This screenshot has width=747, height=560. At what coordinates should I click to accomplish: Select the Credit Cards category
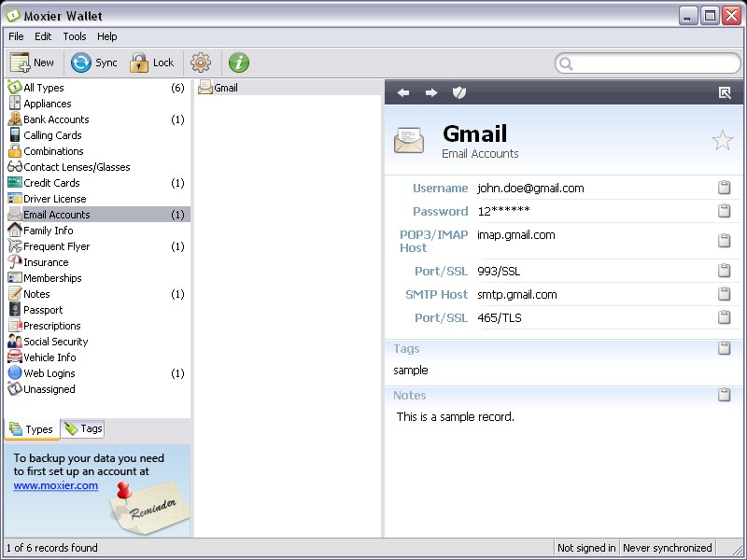tap(97, 183)
